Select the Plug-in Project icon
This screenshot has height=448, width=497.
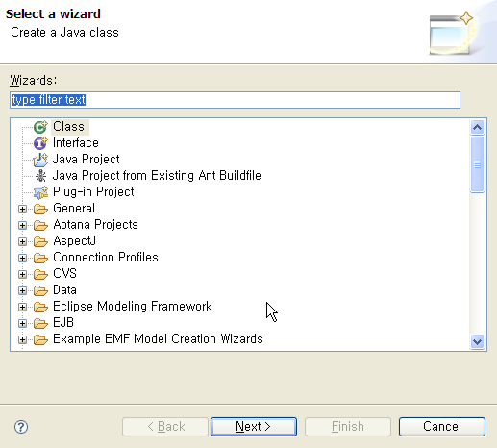pyautogui.click(x=40, y=192)
